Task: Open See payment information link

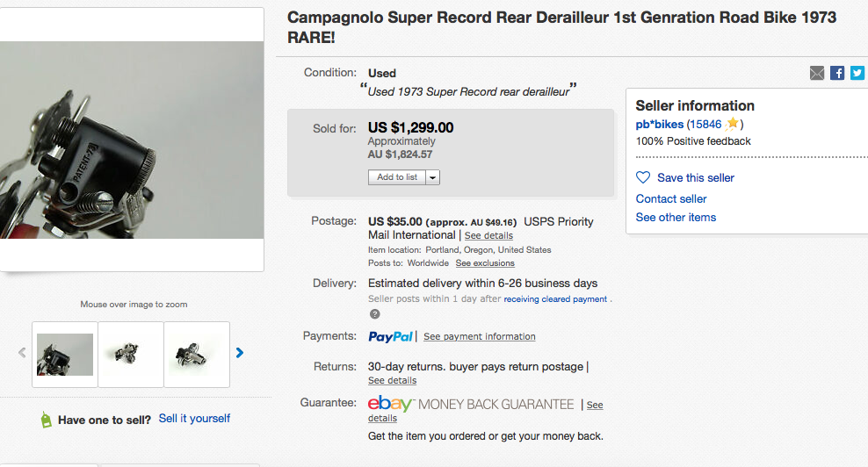Action: (480, 336)
